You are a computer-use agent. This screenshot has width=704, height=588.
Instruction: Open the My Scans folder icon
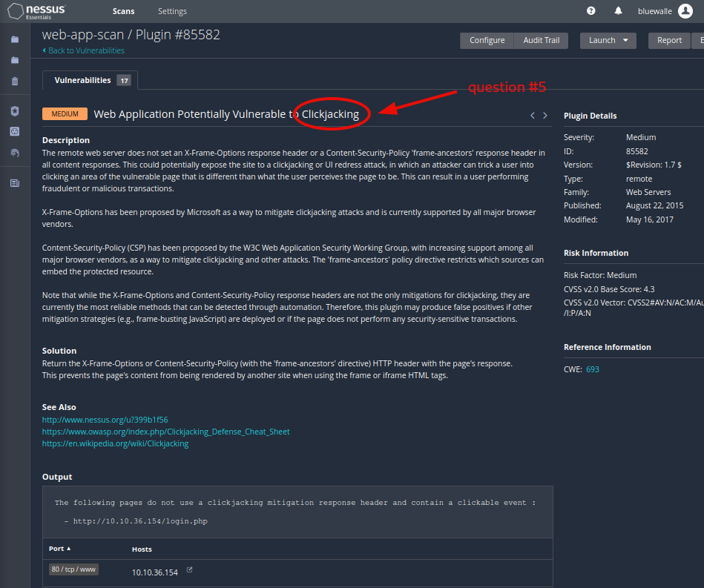pos(15,39)
